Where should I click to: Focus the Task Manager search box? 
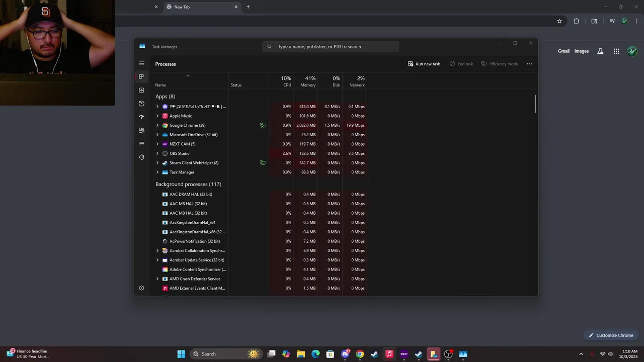point(331,47)
